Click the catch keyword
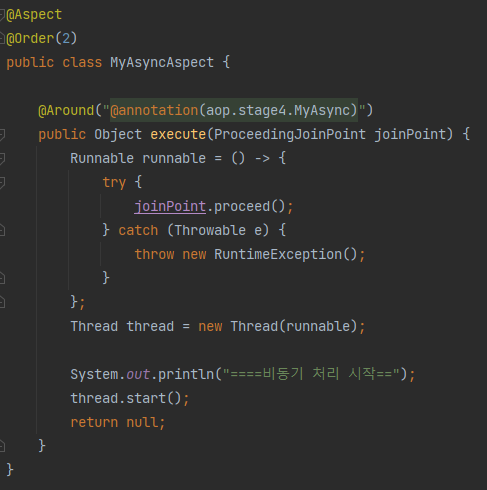487x490 pixels. pyautogui.click(x=138, y=230)
